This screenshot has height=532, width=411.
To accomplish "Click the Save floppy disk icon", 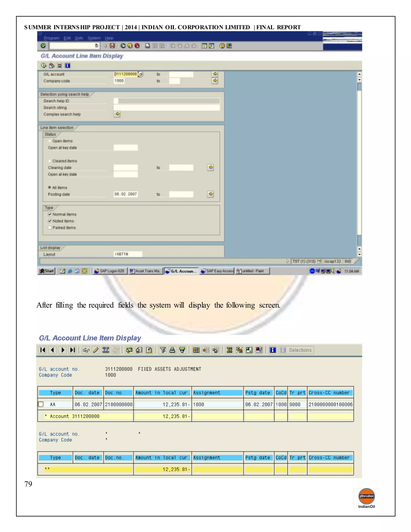I will pyautogui.click(x=112, y=46).
